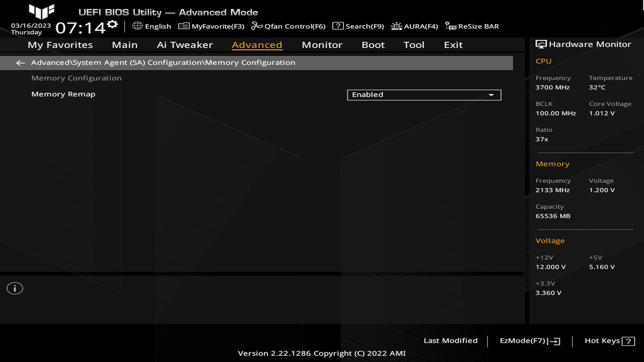This screenshot has width=644, height=362.
Task: Open MyFavorite(F3) list
Action: [211, 26]
